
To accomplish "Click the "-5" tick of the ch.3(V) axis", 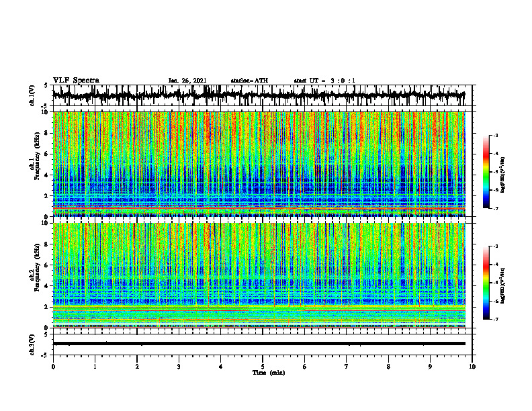I will [x=46, y=355].
